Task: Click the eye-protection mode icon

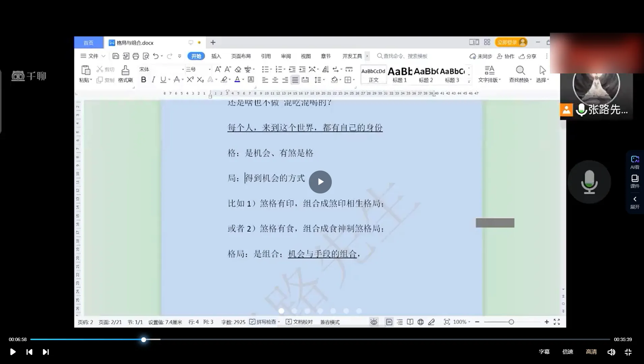Action: pos(374,322)
